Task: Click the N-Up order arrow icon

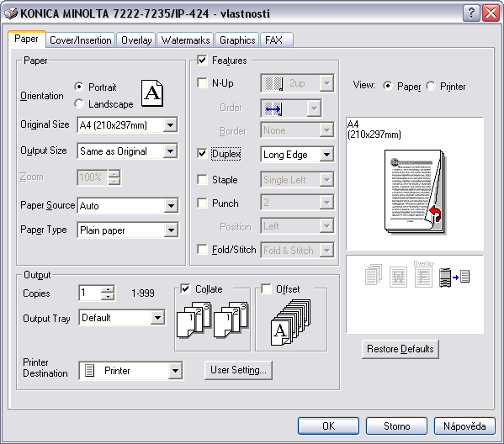Action: pos(273,109)
